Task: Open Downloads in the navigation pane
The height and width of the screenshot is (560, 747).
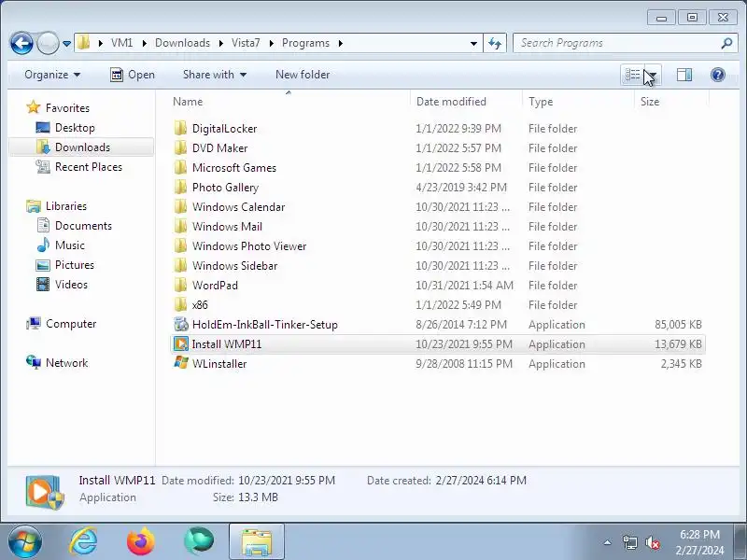Action: click(82, 147)
